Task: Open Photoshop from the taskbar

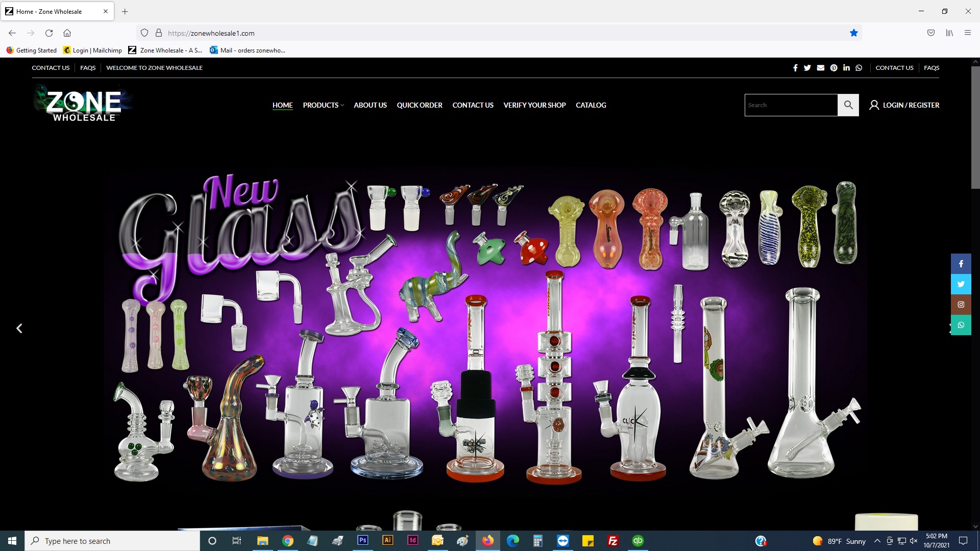Action: click(x=363, y=540)
